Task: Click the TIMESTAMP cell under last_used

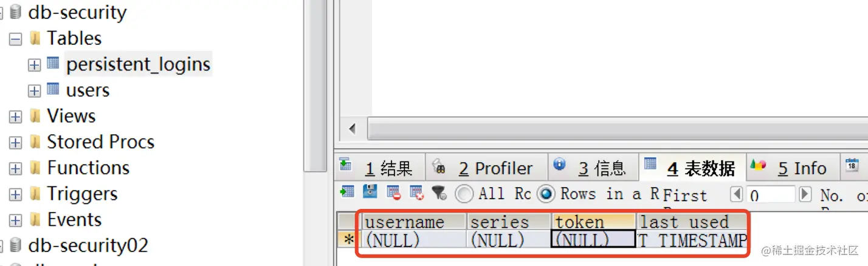Action: (692, 240)
